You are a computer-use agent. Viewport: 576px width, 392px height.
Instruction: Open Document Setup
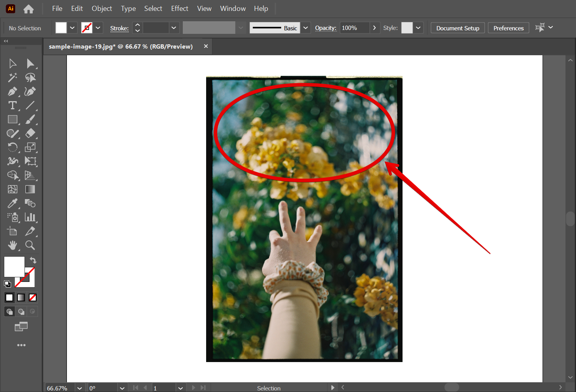(457, 28)
